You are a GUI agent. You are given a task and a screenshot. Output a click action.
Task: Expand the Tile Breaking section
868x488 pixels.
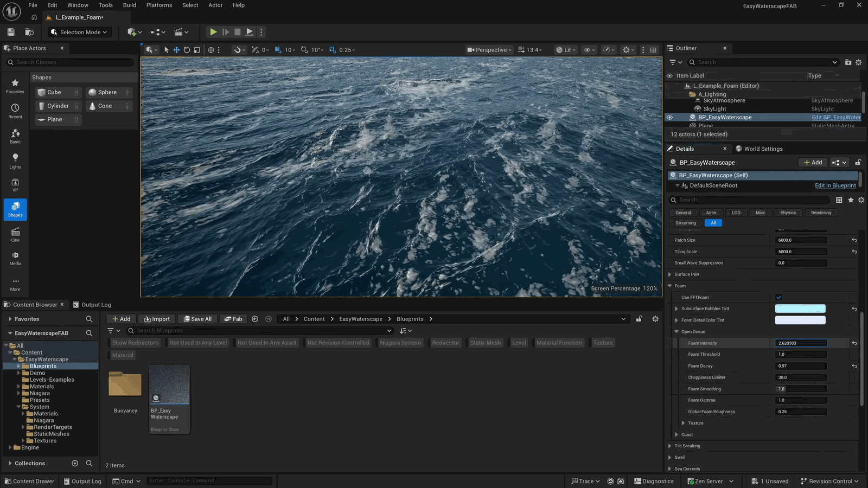[x=670, y=446]
